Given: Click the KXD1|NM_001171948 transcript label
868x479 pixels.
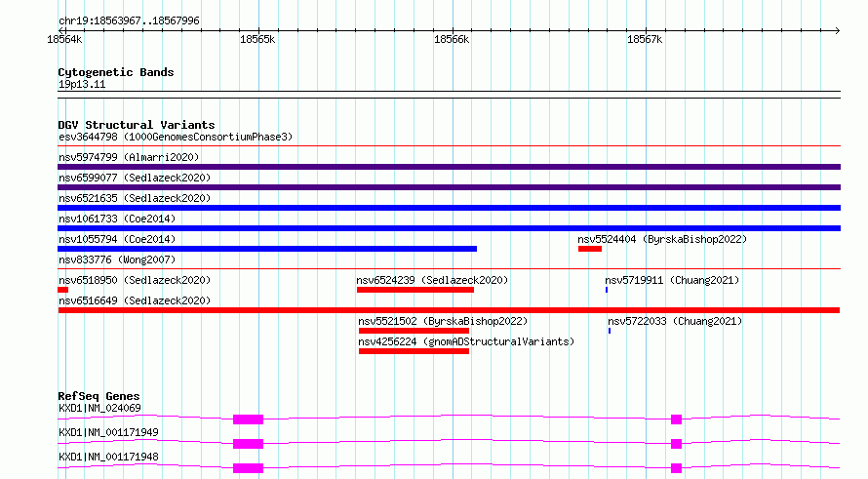Looking at the screenshot, I should [x=108, y=457].
